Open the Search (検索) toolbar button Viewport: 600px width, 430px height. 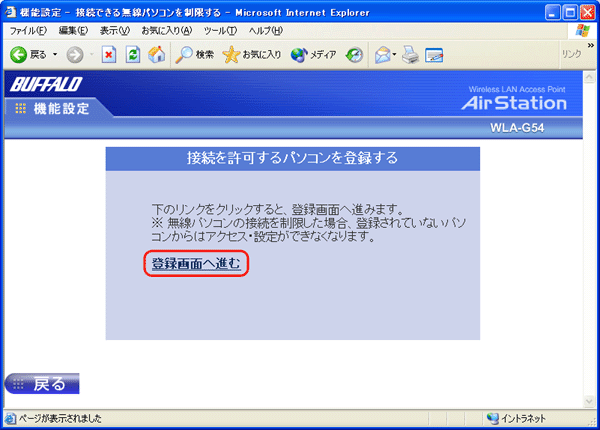[x=195, y=54]
